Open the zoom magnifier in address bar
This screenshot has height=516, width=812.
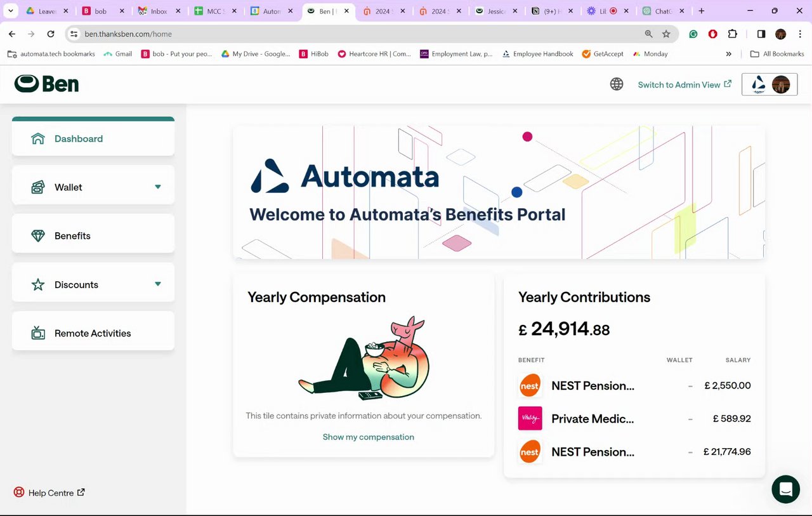tap(648, 34)
